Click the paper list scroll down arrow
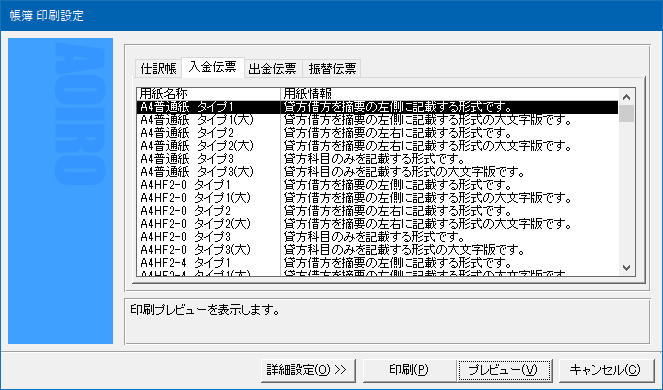The width and height of the screenshot is (663, 390). pos(627,268)
